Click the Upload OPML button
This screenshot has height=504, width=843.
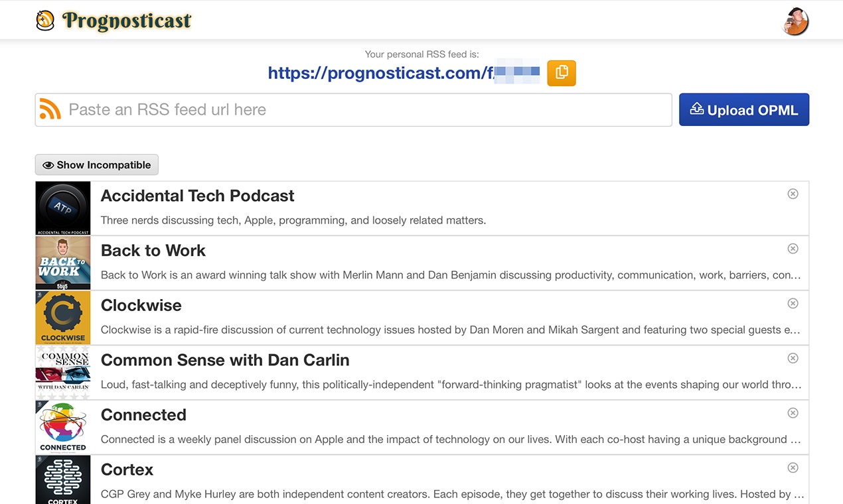(744, 109)
